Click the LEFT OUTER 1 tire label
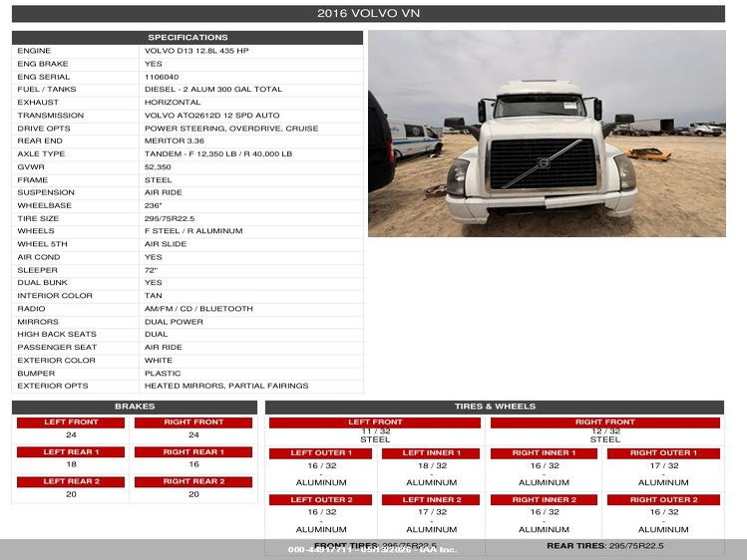The image size is (747, 560). pos(320,453)
